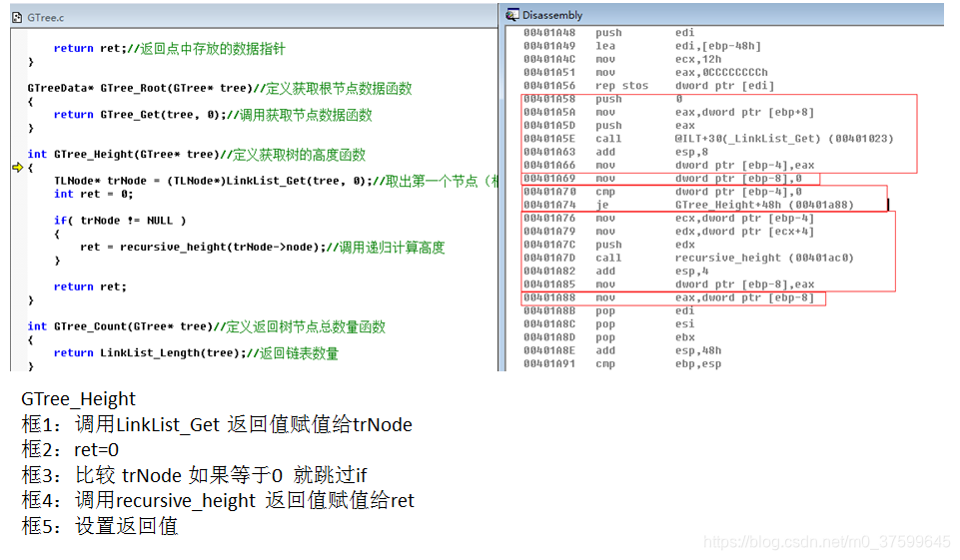Click the Disassembly window icon

coord(511,15)
